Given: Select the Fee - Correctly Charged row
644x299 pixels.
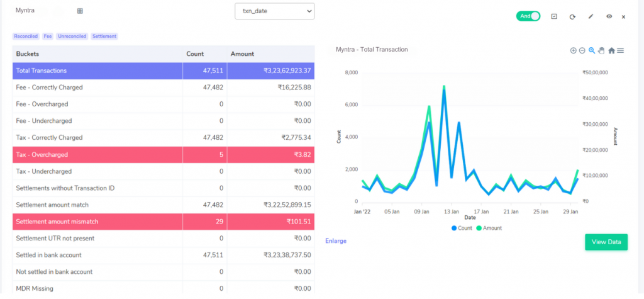Looking at the screenshot, I should pyautogui.click(x=164, y=87).
